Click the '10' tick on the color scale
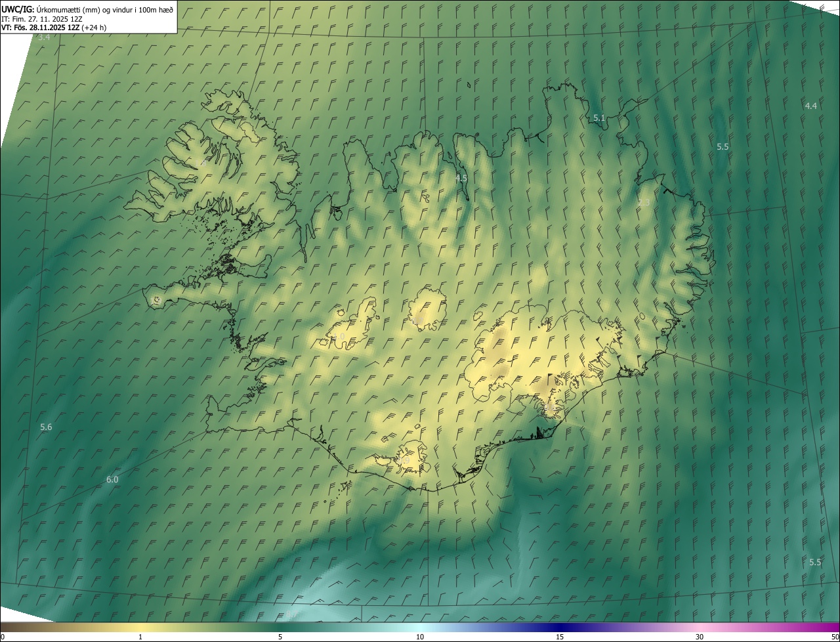The height and width of the screenshot is (642, 840). point(420,637)
